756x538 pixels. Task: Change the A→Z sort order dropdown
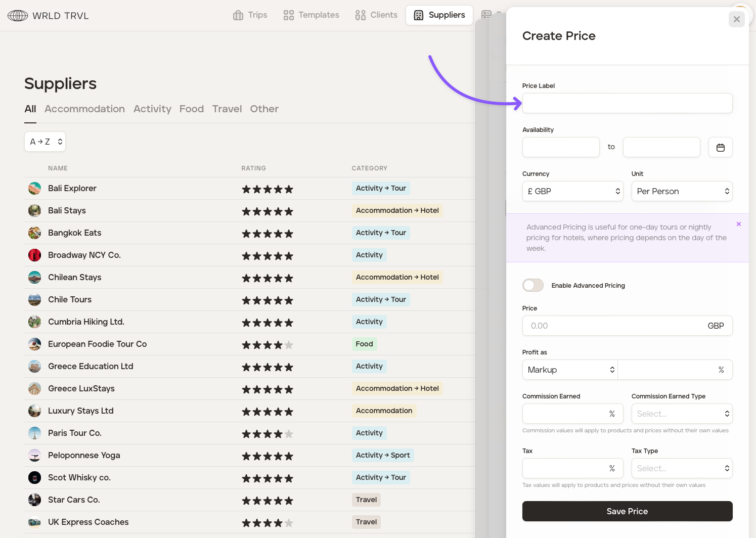(45, 142)
